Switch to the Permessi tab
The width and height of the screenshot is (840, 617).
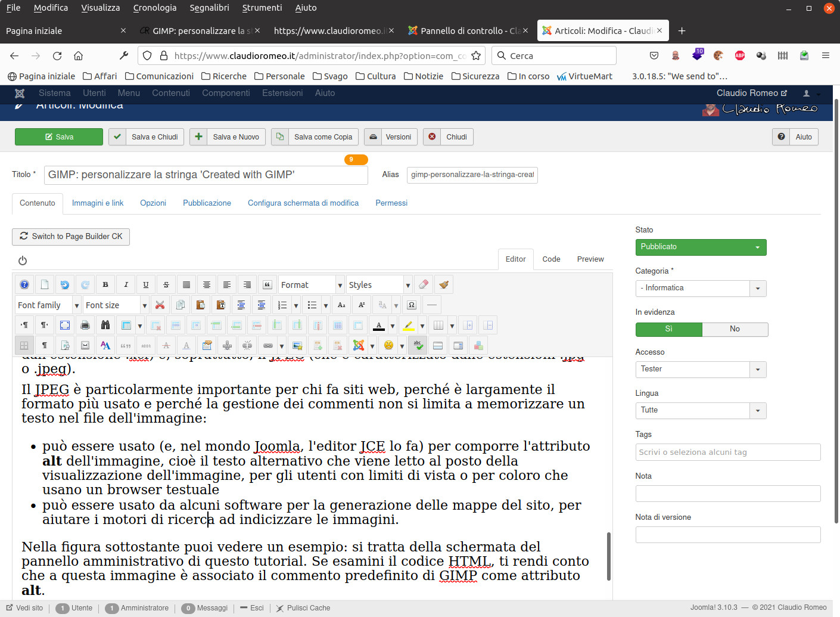tap(391, 203)
